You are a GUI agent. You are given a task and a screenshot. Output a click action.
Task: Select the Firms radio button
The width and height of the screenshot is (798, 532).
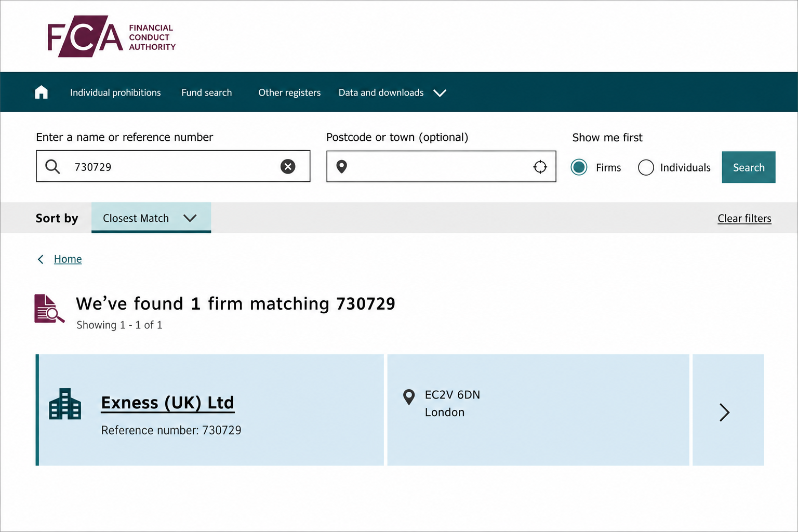(579, 167)
